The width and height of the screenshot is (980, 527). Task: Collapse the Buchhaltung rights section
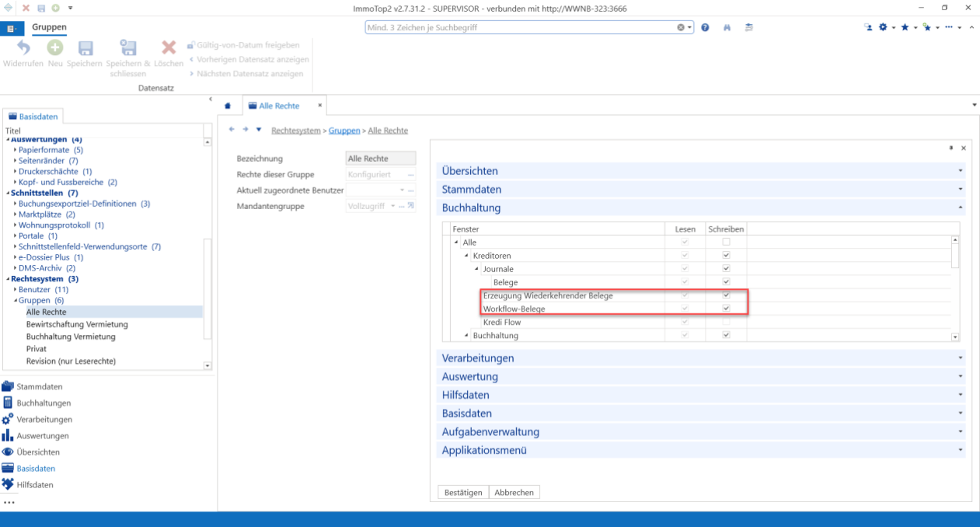pyautogui.click(x=700, y=208)
